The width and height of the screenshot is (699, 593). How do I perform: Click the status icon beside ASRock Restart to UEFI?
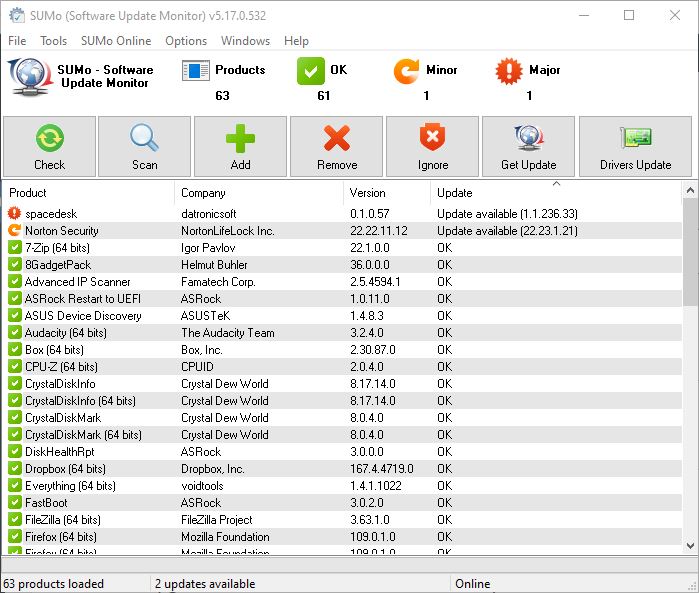click(14, 298)
